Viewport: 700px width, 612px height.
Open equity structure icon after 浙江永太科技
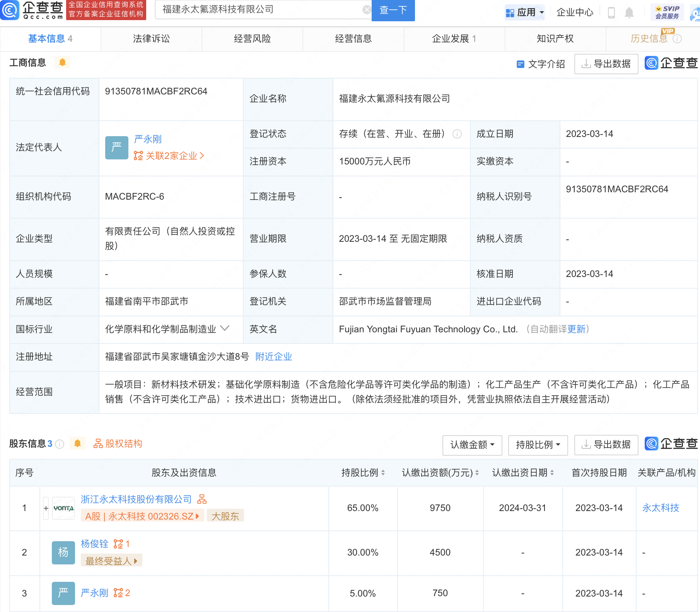pos(202,499)
